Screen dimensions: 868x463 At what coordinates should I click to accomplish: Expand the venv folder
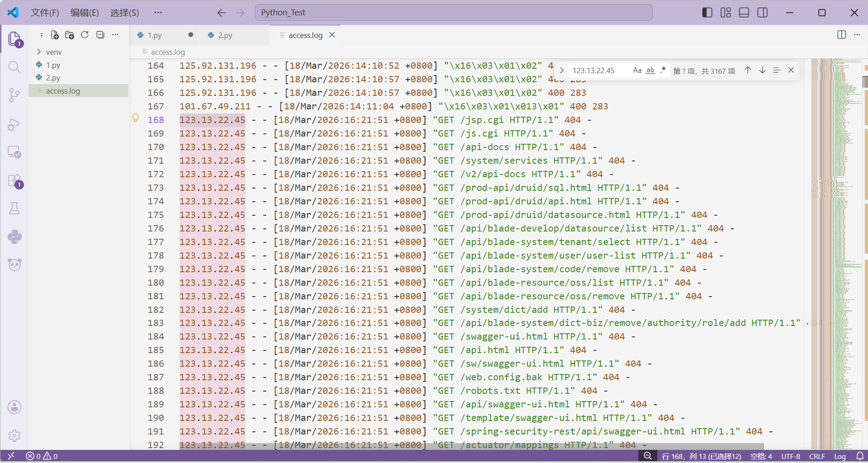[78, 52]
